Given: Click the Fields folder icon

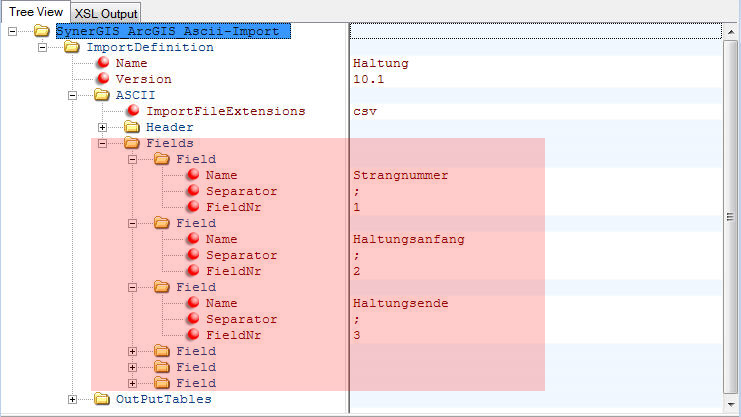Looking at the screenshot, I should pyautogui.click(x=132, y=143).
